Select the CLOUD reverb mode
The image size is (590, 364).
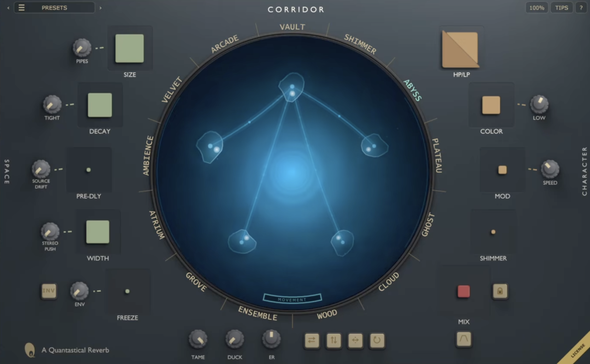[x=389, y=282]
